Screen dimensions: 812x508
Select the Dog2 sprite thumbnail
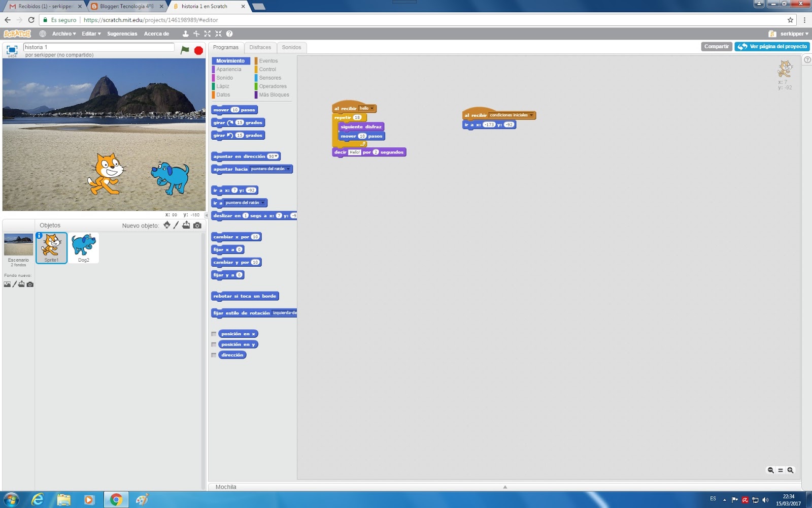click(84, 247)
